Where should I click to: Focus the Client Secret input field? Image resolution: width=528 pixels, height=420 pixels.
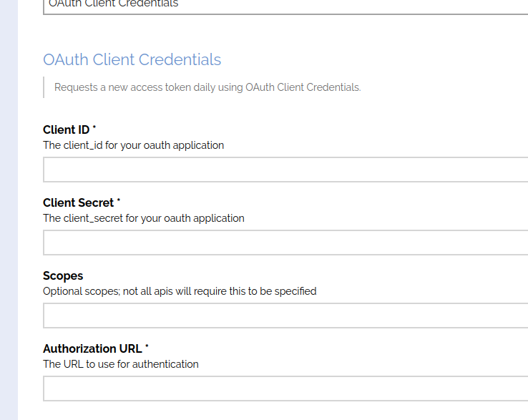(x=285, y=243)
